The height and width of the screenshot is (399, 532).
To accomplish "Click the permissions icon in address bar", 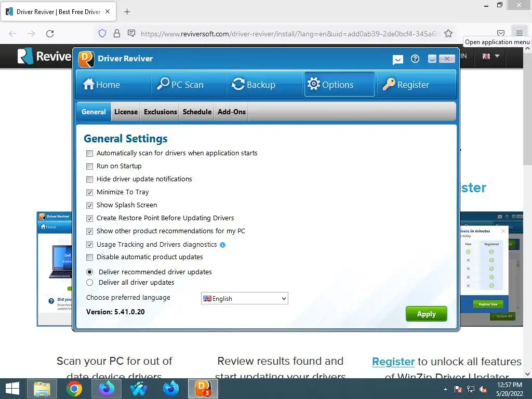I will point(131,33).
